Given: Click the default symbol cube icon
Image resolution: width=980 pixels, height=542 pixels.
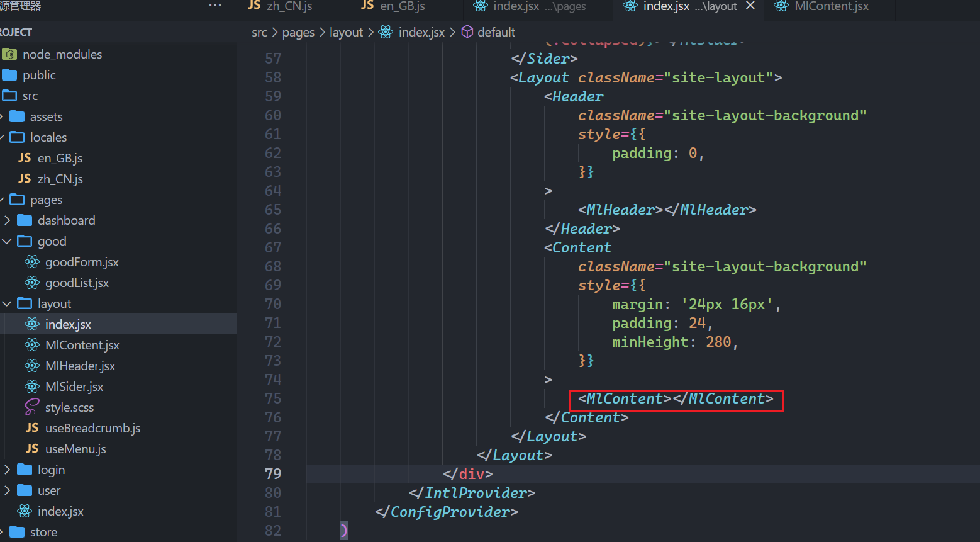Looking at the screenshot, I should click(x=467, y=31).
